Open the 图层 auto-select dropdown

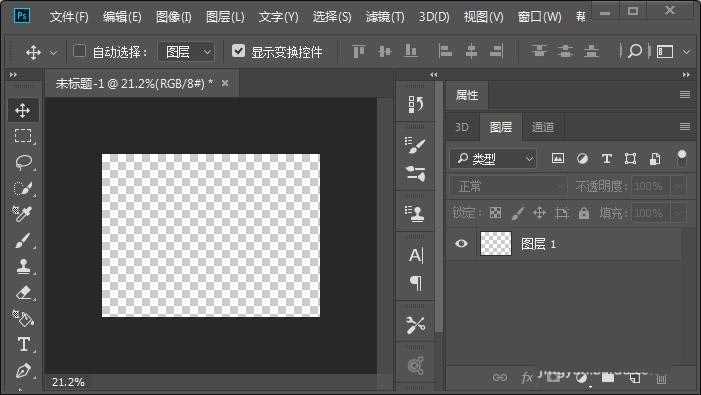(186, 52)
